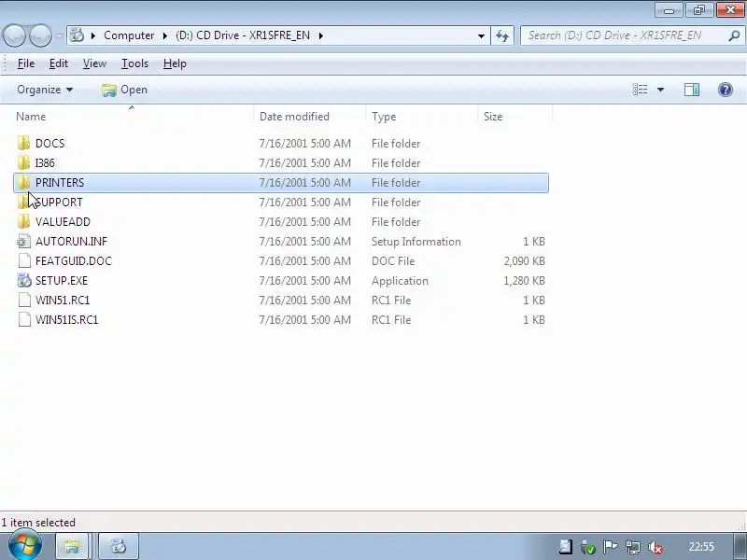The width and height of the screenshot is (747, 560).
Task: Click the CD drive icon in address bar
Action: point(78,35)
